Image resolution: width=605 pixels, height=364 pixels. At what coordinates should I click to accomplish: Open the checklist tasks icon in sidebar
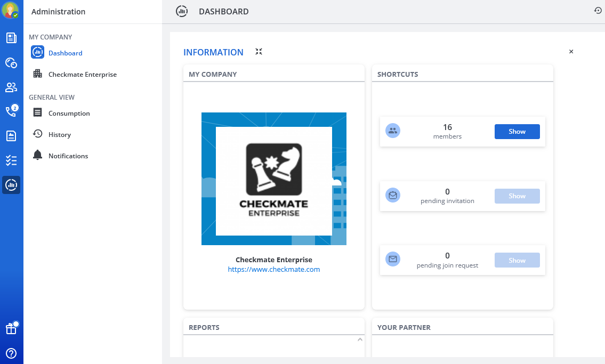pyautogui.click(x=11, y=160)
